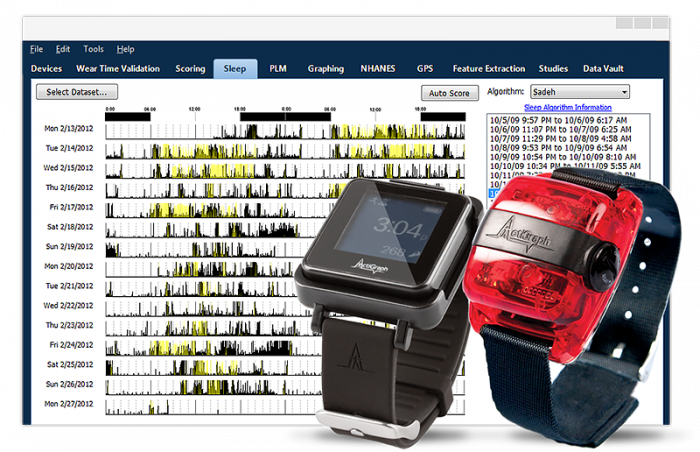Open the Graphing tab
Image resolution: width=700 pixels, height=452 pixels.
click(326, 68)
